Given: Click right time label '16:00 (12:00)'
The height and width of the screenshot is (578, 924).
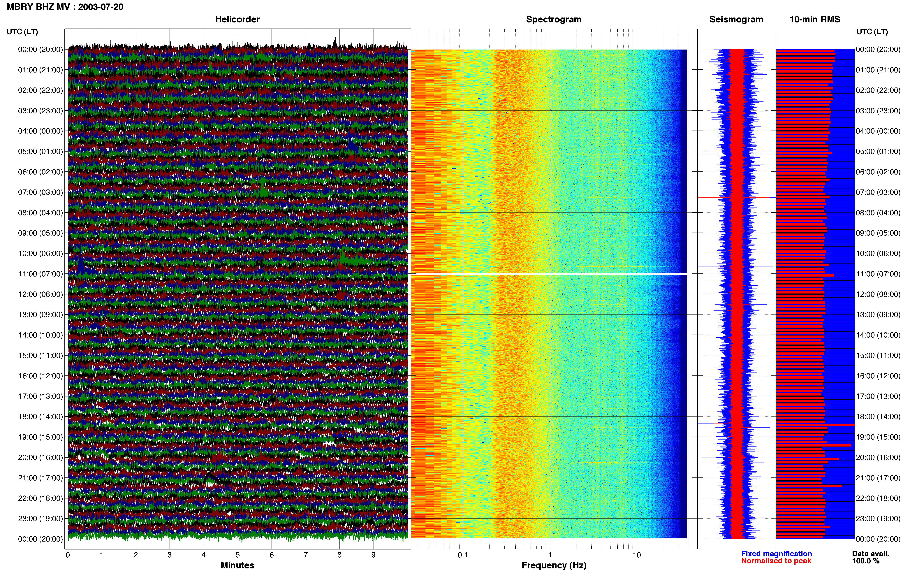Looking at the screenshot, I should 878,376.
